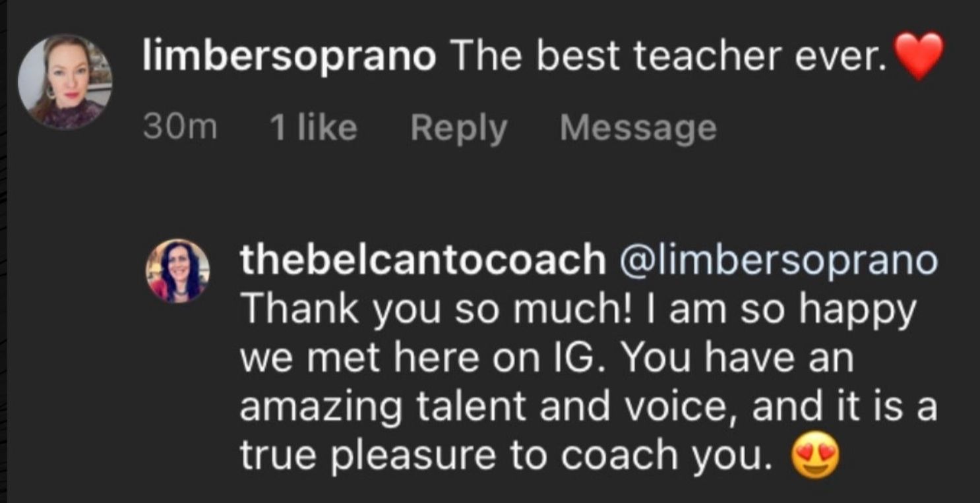Click the thebelcantocoach username
This screenshot has width=980, height=503.
tap(422, 260)
